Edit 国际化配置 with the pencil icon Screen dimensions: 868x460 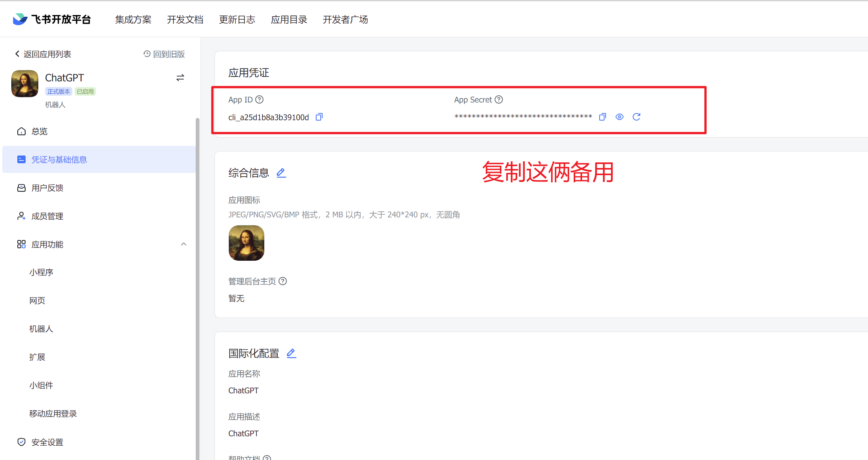pos(291,353)
